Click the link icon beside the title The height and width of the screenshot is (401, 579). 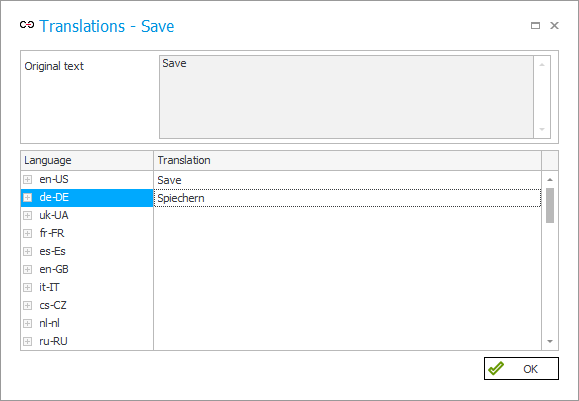27,25
